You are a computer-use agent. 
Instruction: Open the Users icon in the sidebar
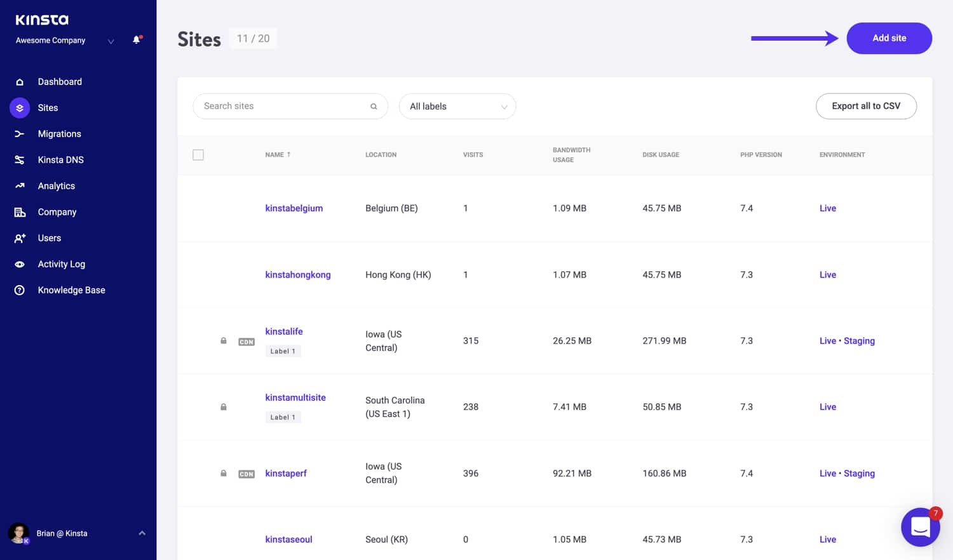coord(20,237)
